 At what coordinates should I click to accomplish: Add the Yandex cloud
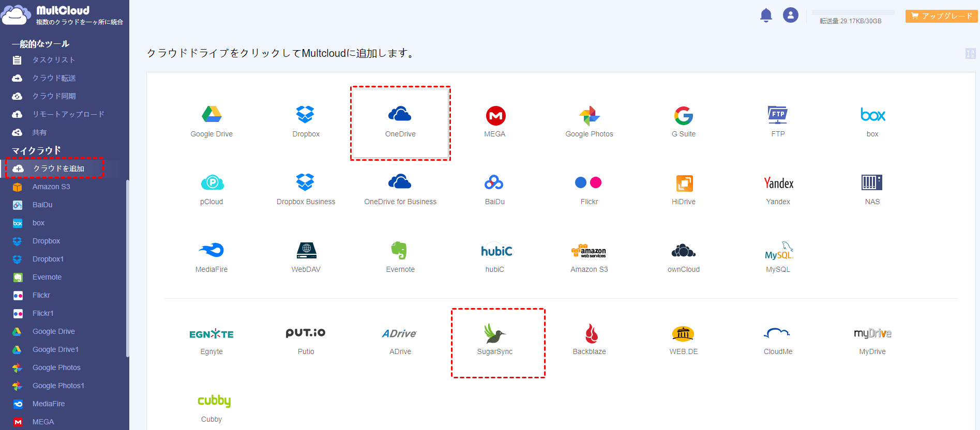tap(778, 190)
